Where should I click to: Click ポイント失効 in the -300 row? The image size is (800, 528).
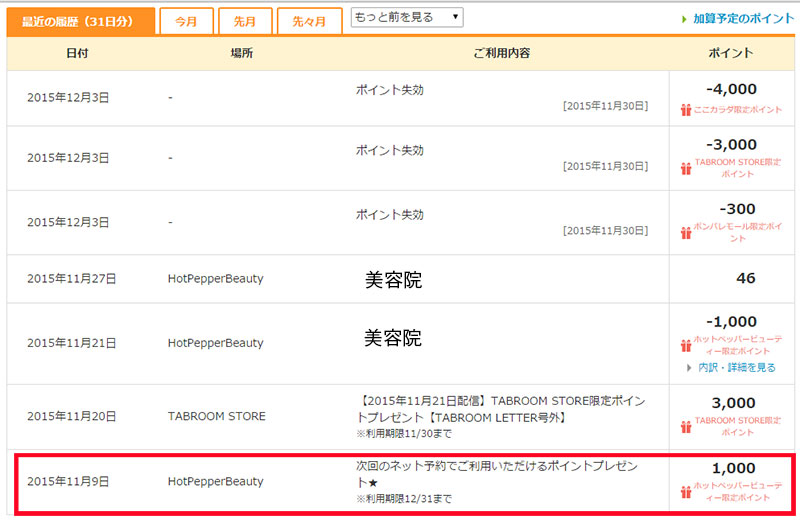point(390,215)
